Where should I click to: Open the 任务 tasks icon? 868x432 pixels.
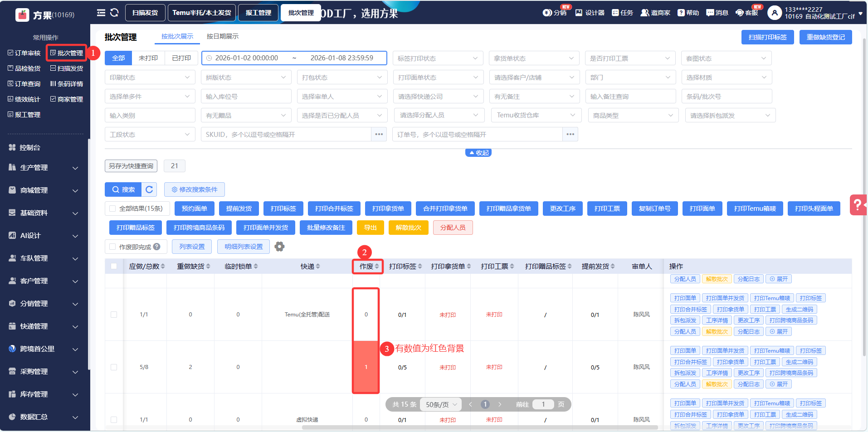click(615, 13)
